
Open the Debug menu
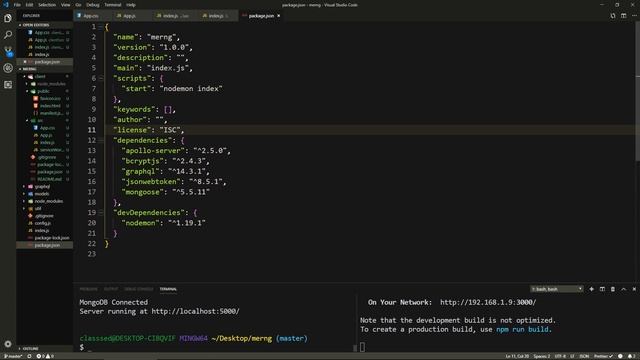93,5
